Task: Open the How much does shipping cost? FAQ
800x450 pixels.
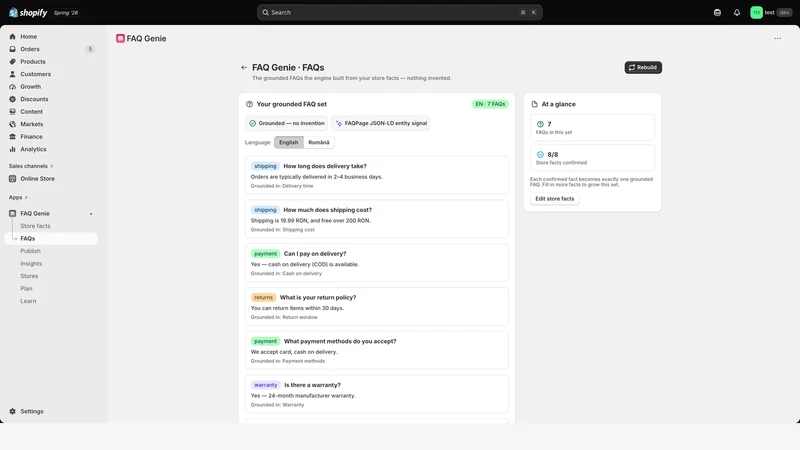Action: [377, 219]
